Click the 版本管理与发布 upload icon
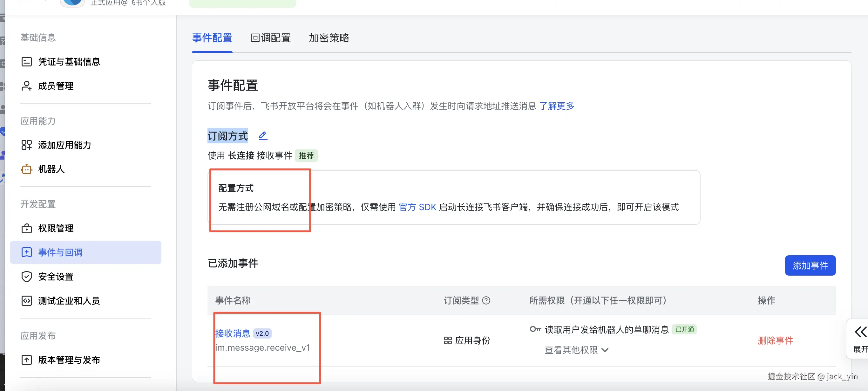The width and height of the screenshot is (868, 391). coord(27,360)
